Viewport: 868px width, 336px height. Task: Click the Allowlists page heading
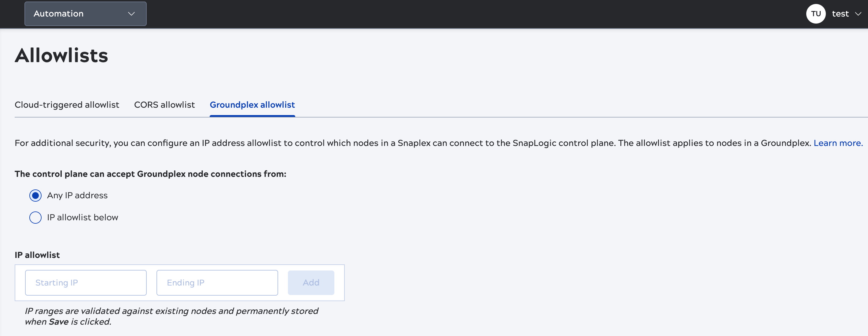point(61,55)
